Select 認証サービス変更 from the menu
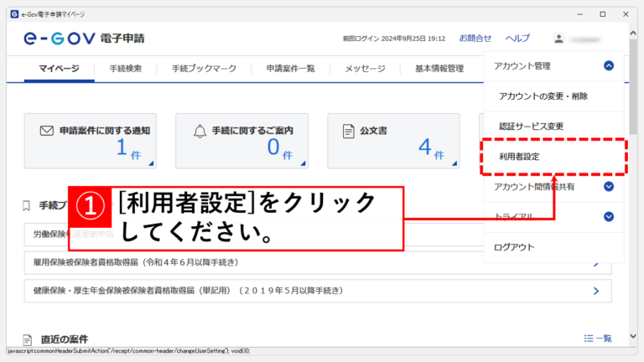Screen dimensions: 644x362 coord(531,127)
